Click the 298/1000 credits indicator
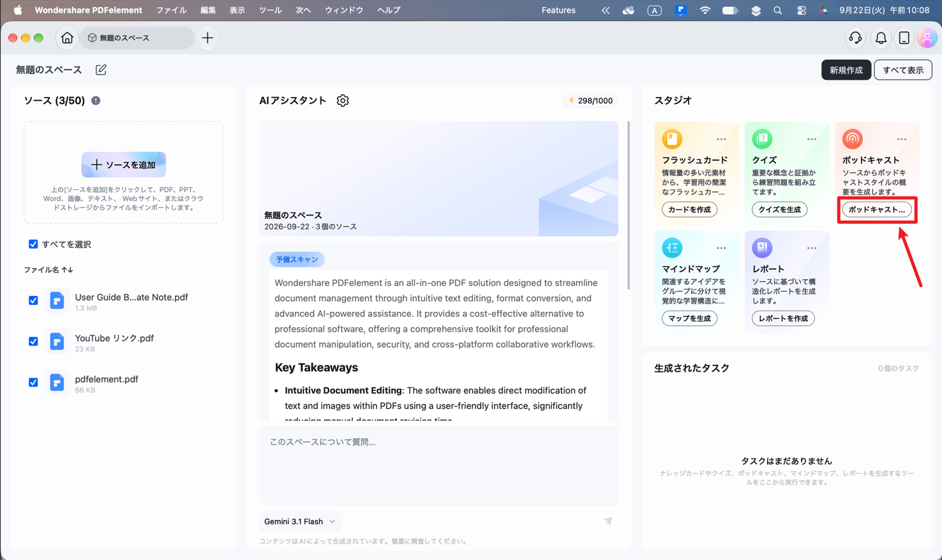Image resolution: width=942 pixels, height=560 pixels. [590, 101]
